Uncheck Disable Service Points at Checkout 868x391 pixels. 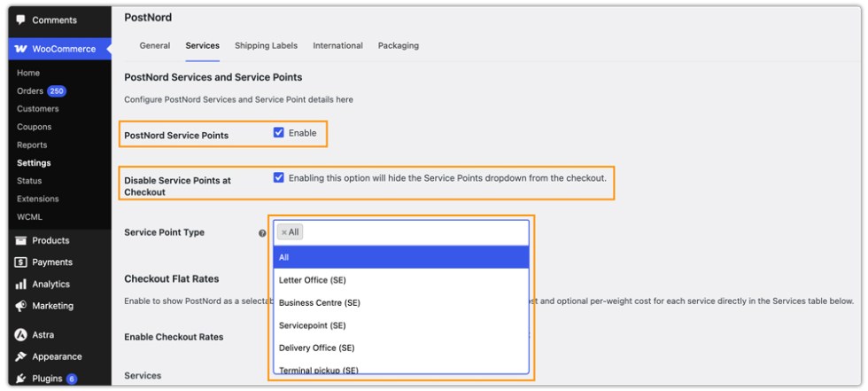pos(278,178)
